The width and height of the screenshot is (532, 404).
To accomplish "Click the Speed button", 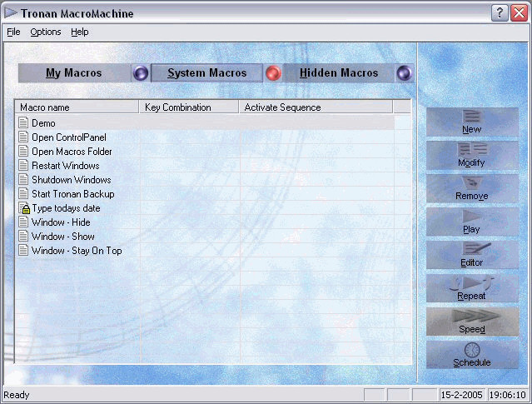I will (x=472, y=322).
